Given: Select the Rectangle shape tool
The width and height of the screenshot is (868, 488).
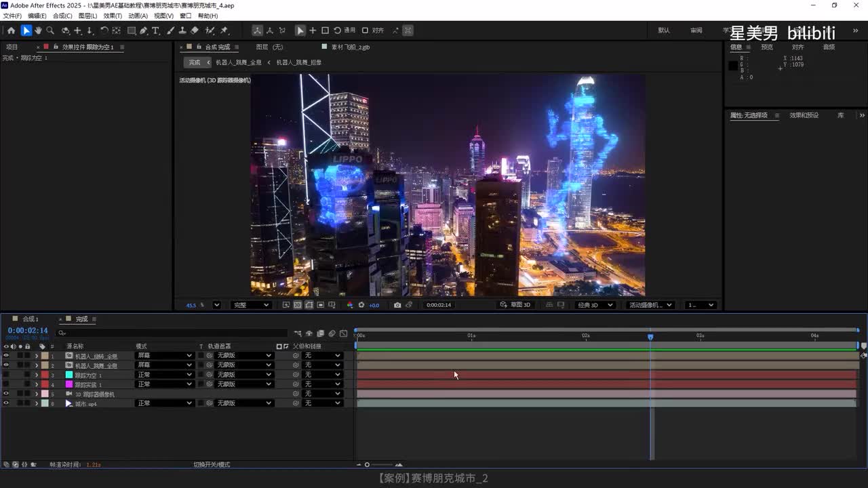Looking at the screenshot, I should tap(132, 30).
